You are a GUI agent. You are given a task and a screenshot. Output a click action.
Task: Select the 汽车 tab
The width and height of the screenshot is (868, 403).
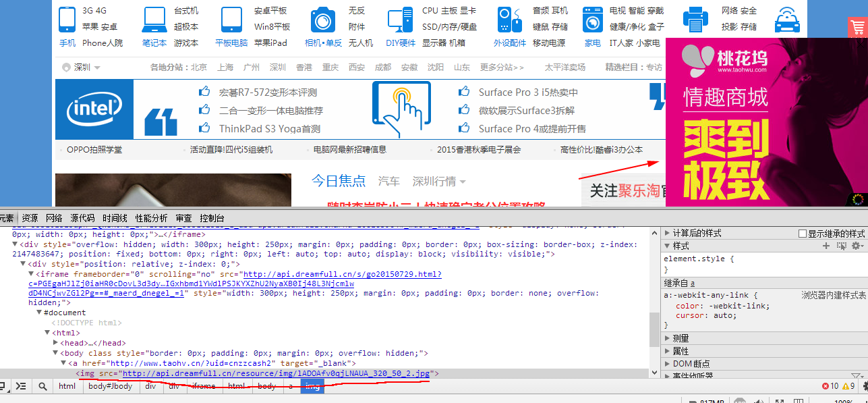pos(388,181)
